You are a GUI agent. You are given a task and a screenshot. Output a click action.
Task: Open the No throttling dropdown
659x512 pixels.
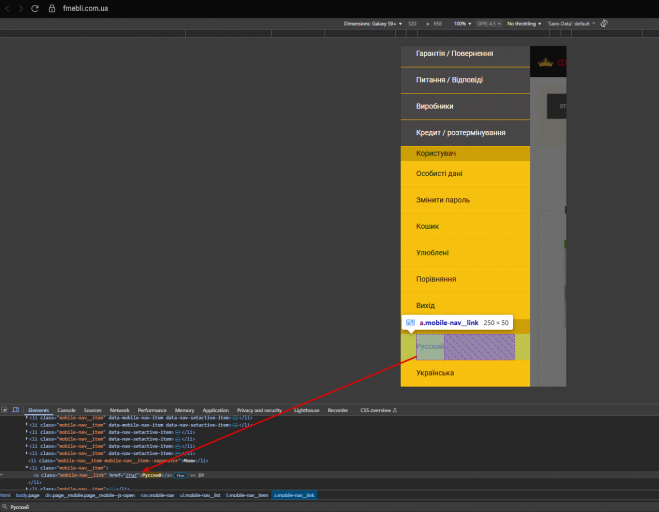click(524, 24)
